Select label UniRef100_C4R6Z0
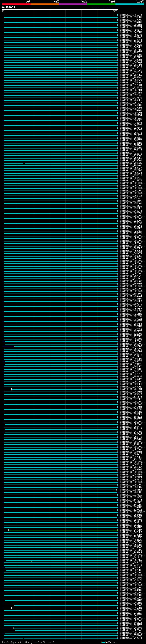 pyautogui.click(x=131, y=615)
